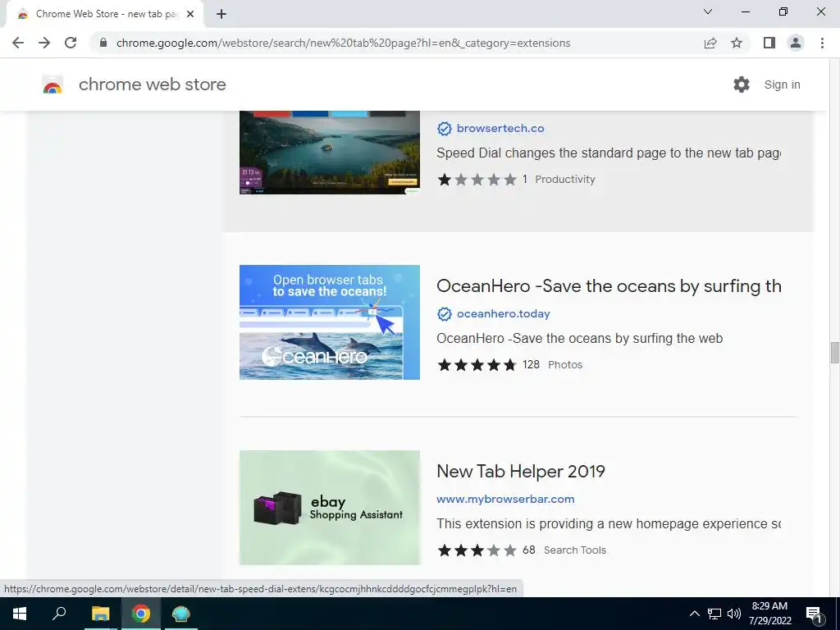Screen dimensions: 840x630
Task: Open the volume tray icon
Action: click(734, 614)
